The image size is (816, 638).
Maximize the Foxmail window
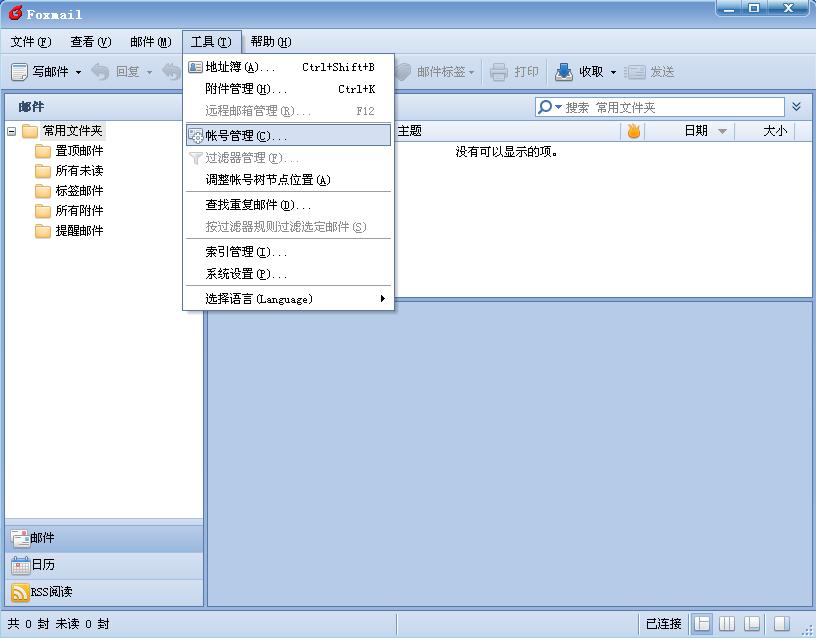click(754, 9)
